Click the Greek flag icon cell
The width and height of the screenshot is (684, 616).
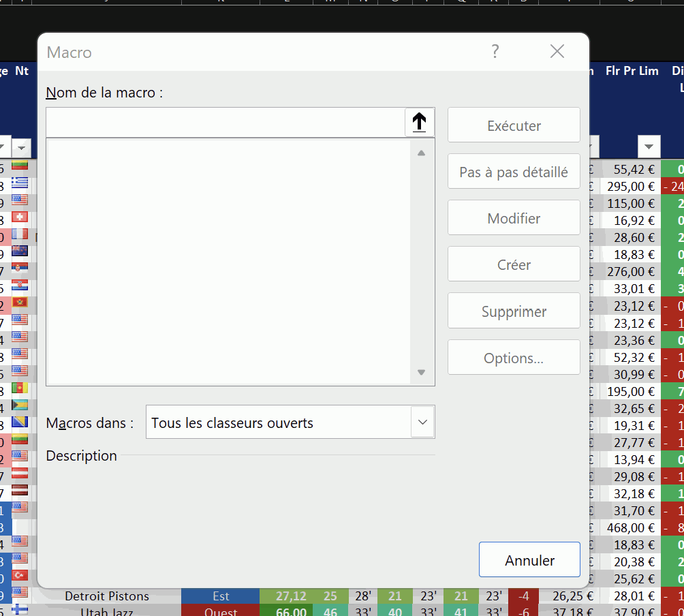click(20, 183)
